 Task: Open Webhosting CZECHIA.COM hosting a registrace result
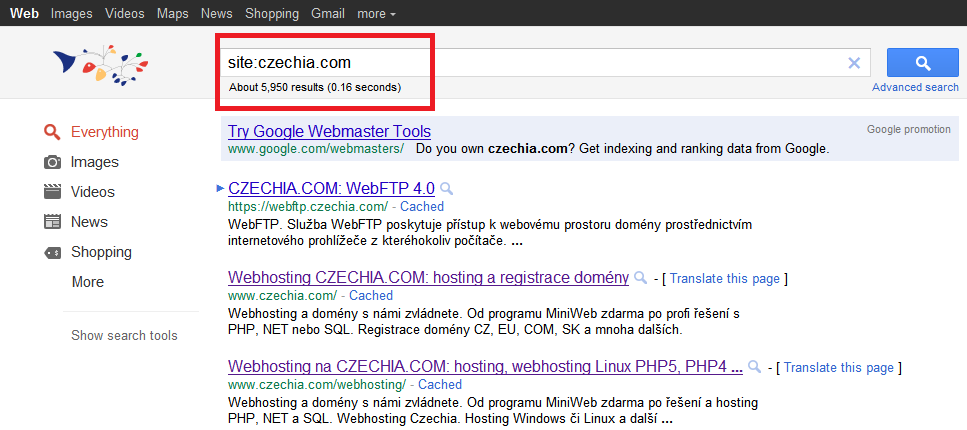tap(428, 278)
